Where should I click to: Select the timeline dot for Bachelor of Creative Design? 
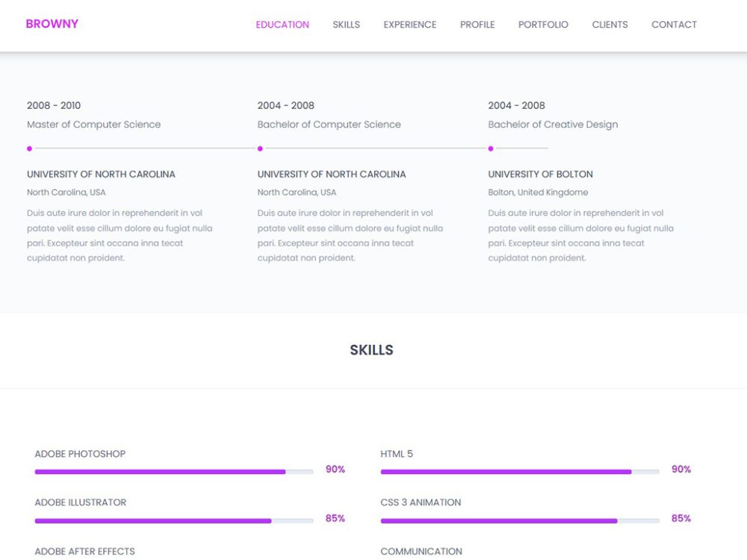tap(490, 149)
